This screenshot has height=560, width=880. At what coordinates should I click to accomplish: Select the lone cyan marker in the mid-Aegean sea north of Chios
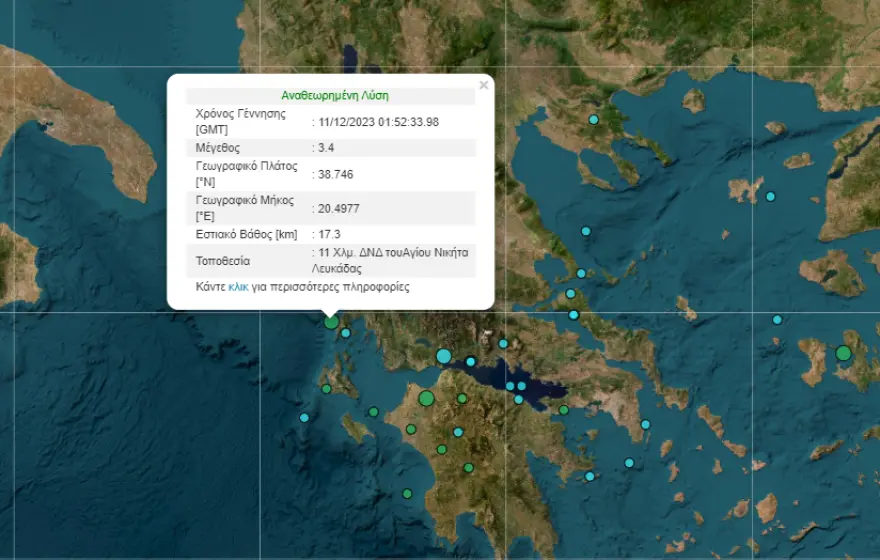coord(777,320)
